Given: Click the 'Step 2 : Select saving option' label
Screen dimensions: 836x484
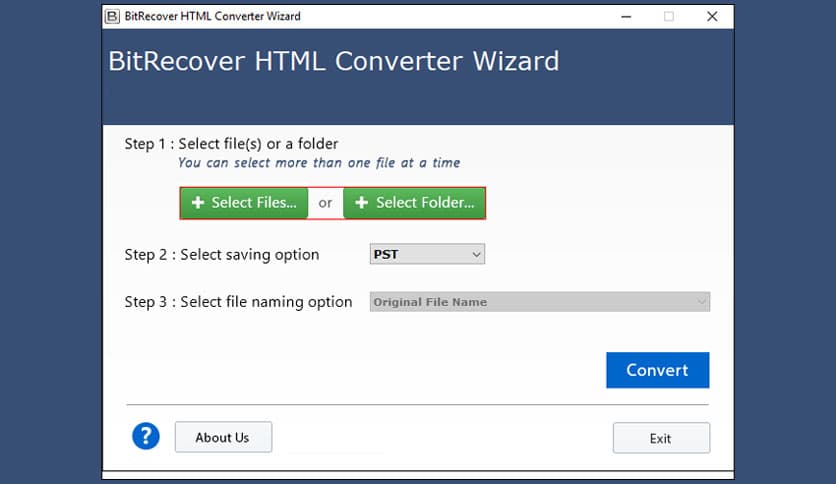Looking at the screenshot, I should click(222, 255).
